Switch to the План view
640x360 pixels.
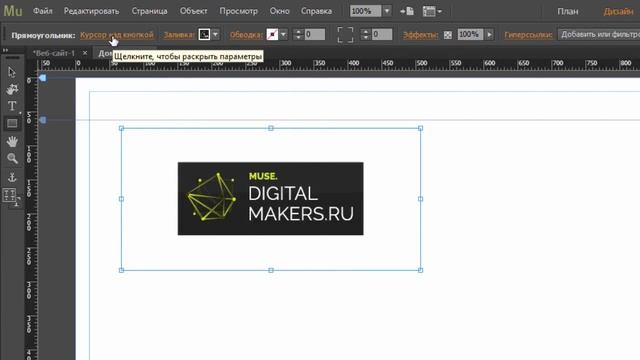tap(568, 11)
